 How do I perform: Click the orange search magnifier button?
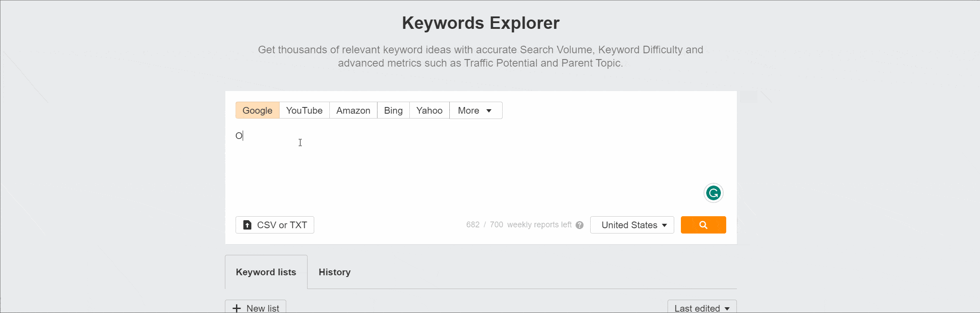click(704, 225)
